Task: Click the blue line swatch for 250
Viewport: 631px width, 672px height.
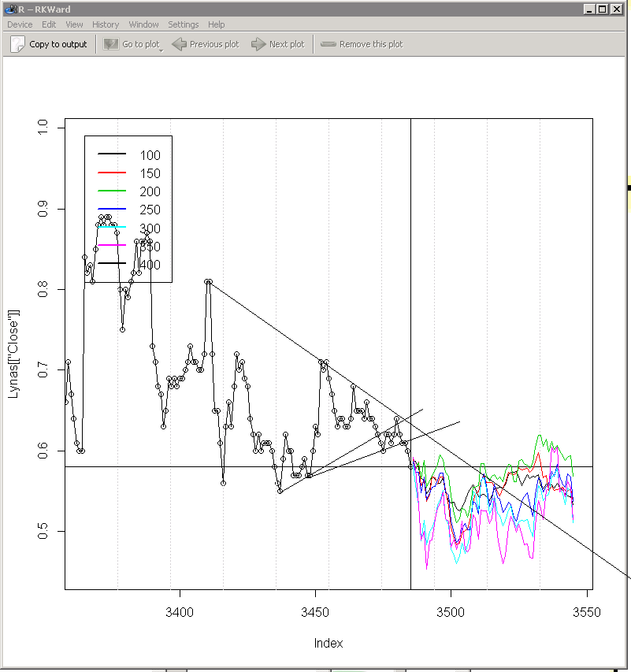Action: [112, 209]
